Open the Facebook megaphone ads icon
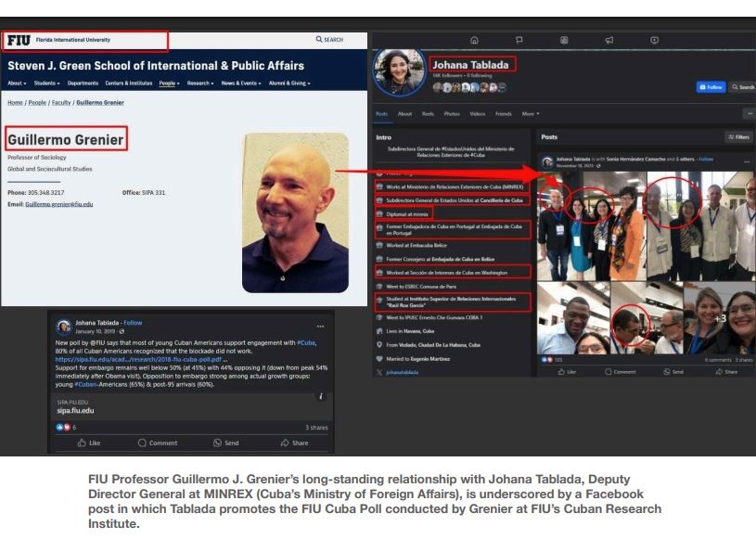Viewport: 756px width, 552px height. (x=609, y=40)
